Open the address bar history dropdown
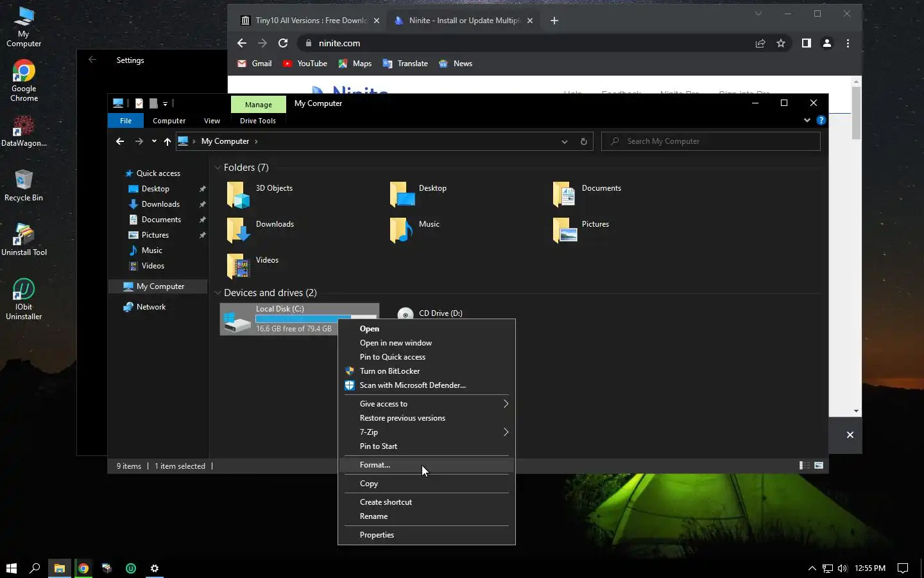This screenshot has height=578, width=924. click(565, 141)
